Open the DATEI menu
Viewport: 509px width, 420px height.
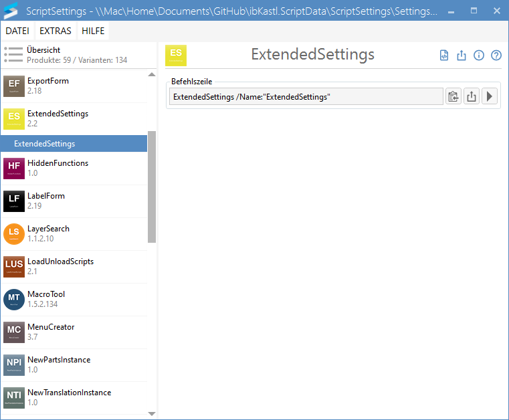(17, 31)
